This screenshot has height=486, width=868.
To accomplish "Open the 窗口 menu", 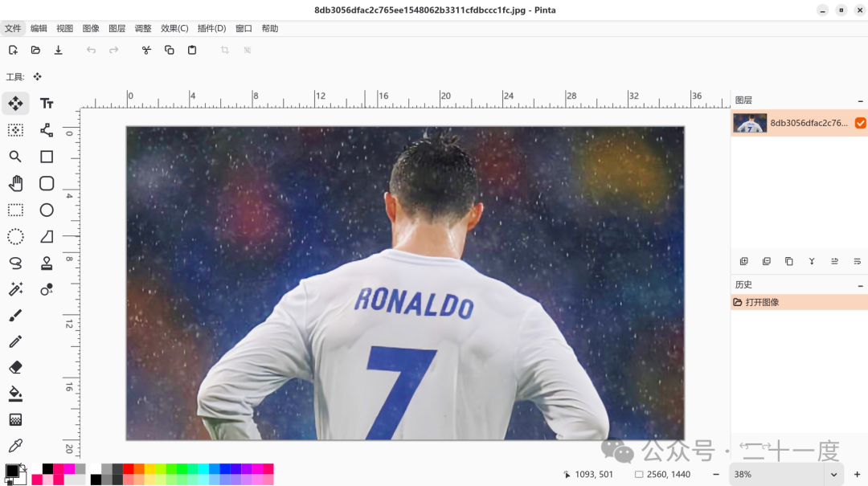I will point(244,28).
